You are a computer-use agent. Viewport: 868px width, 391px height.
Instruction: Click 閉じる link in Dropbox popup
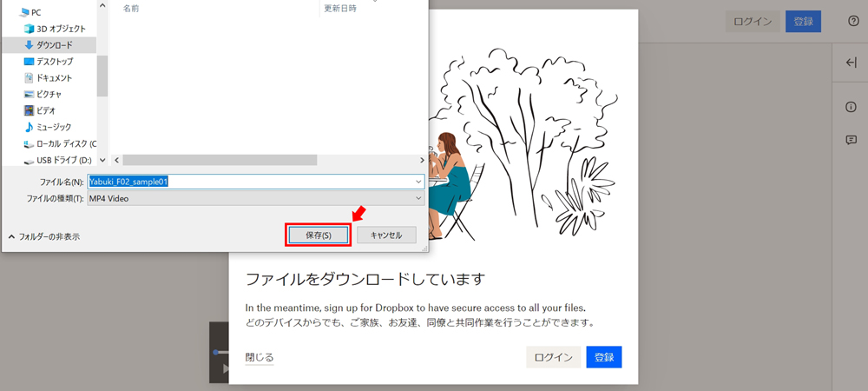coord(259,357)
